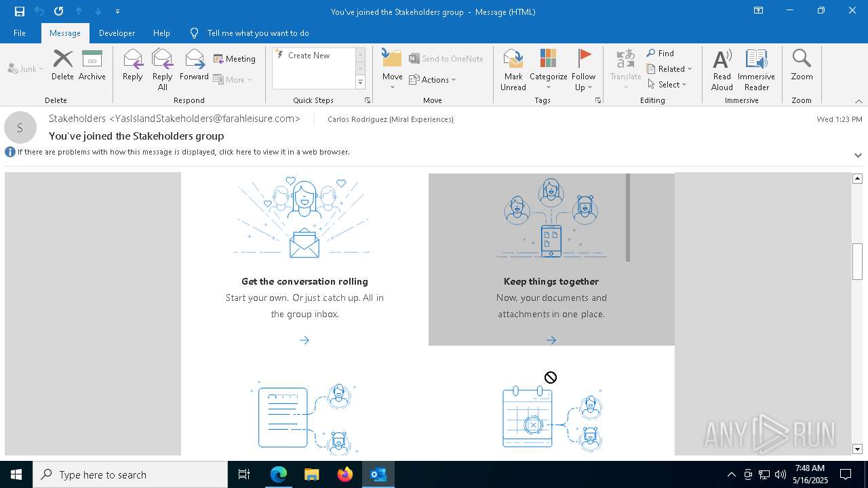The width and height of the screenshot is (868, 488).
Task: Undo the last action in title bar
Action: click(39, 12)
